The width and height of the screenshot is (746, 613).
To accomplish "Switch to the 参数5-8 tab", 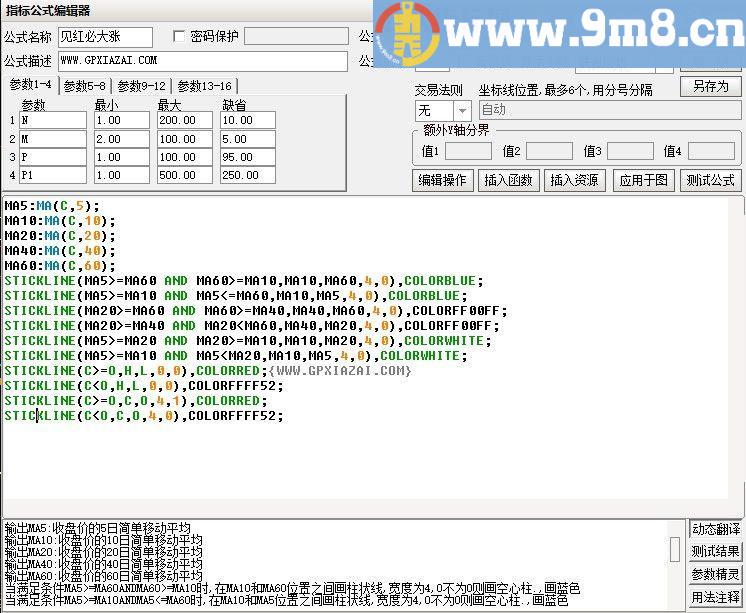I will click(x=84, y=86).
